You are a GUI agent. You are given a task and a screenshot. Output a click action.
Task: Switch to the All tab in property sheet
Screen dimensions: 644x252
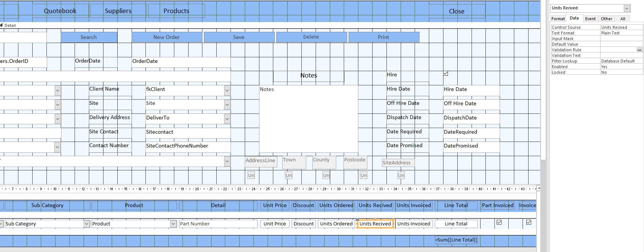pos(623,19)
